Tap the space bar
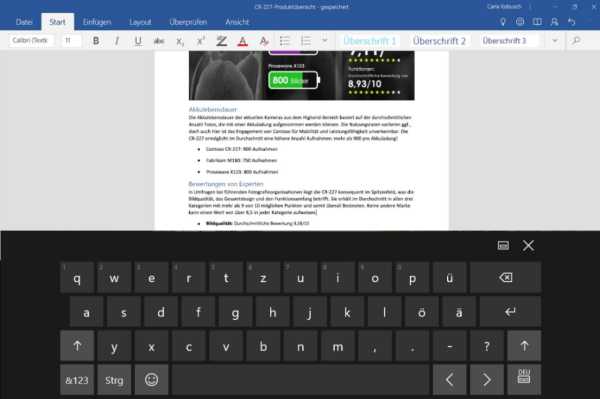 [300, 380]
